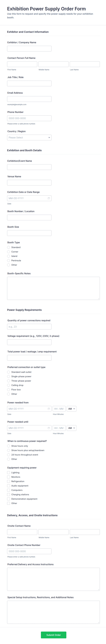
Task: Expand AM/PM selector for Power needed until
Action: pos(71,428)
